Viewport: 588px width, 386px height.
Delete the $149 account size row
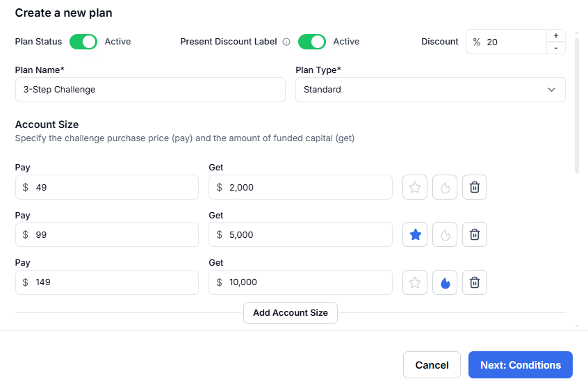coord(475,282)
